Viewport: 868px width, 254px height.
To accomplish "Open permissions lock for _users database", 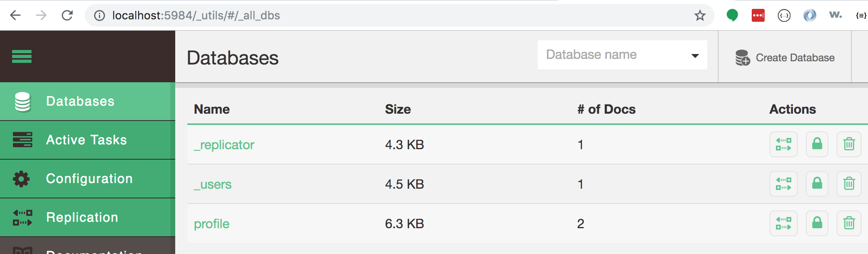I will coord(817,184).
